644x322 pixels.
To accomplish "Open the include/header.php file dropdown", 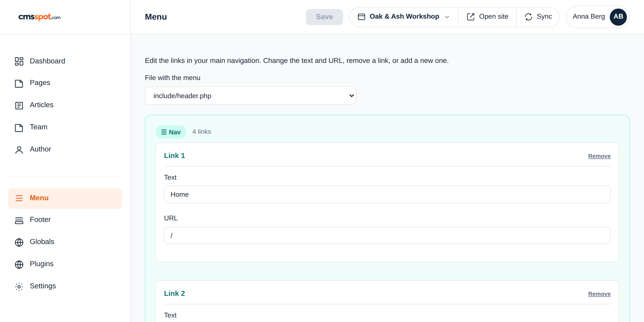I will coord(250,96).
